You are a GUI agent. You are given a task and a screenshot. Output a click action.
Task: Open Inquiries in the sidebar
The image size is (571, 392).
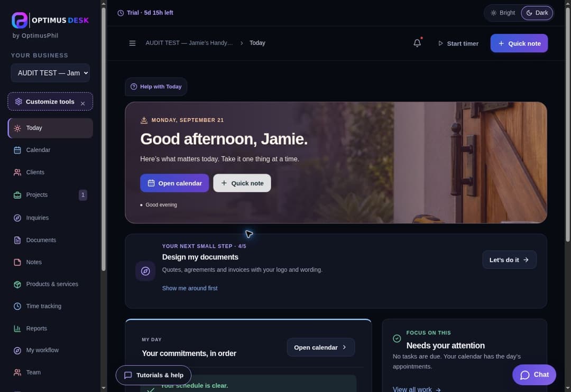point(50,218)
